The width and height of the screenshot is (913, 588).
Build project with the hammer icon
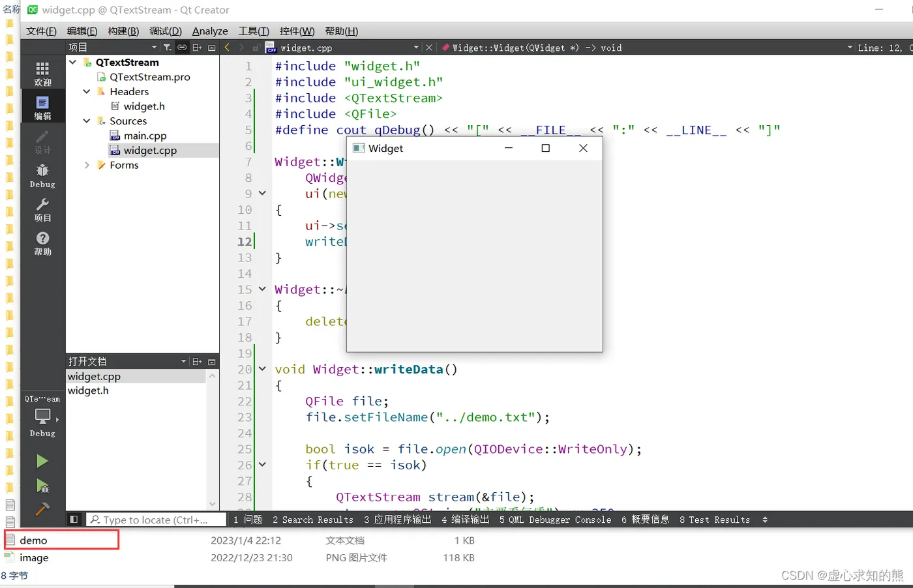click(42, 509)
